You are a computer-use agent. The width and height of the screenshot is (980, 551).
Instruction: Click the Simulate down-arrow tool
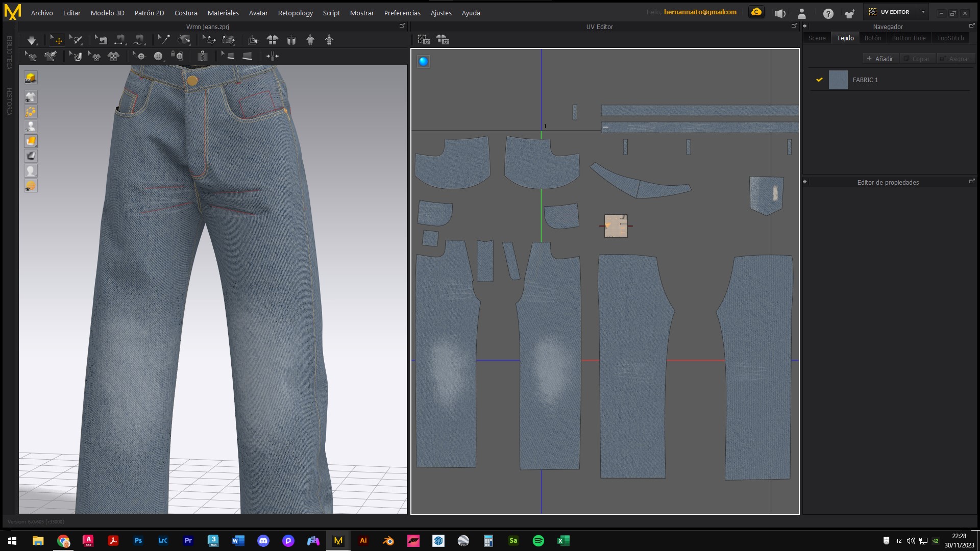tap(32, 40)
